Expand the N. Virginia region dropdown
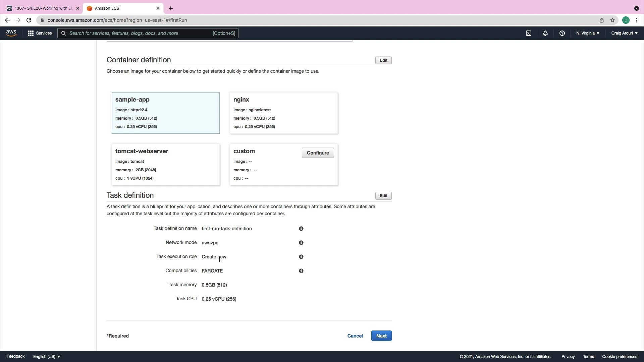This screenshot has height=362, width=644. 588,33
